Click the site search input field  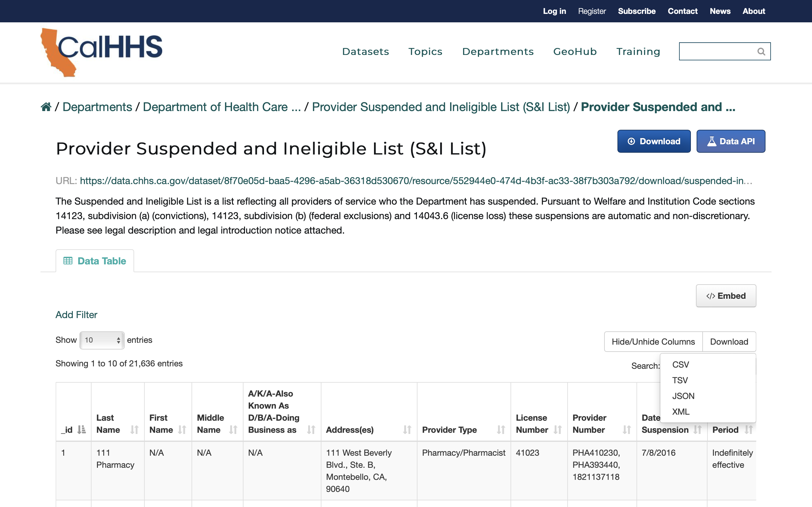pos(716,52)
